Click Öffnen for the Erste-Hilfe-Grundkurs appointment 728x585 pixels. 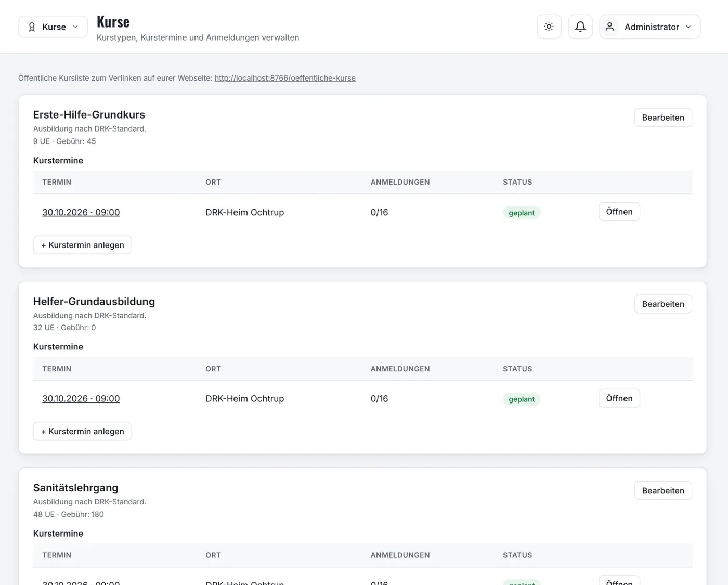click(x=619, y=212)
